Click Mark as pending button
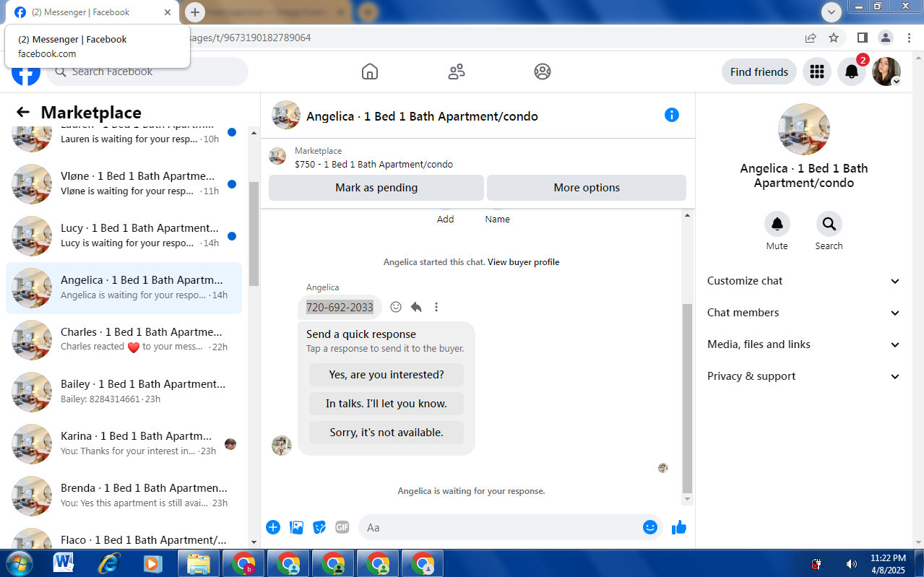Image resolution: width=924 pixels, height=577 pixels. (376, 188)
